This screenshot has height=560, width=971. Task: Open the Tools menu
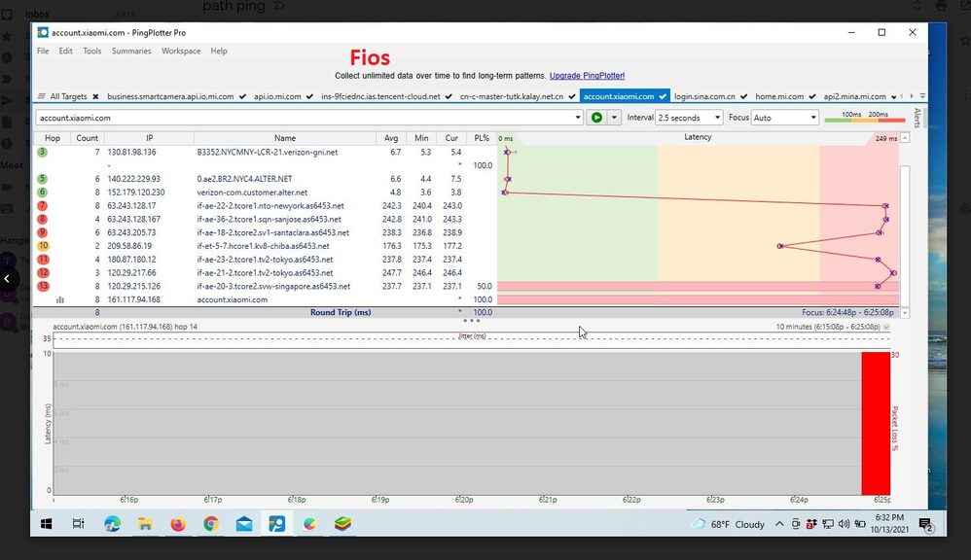click(92, 51)
